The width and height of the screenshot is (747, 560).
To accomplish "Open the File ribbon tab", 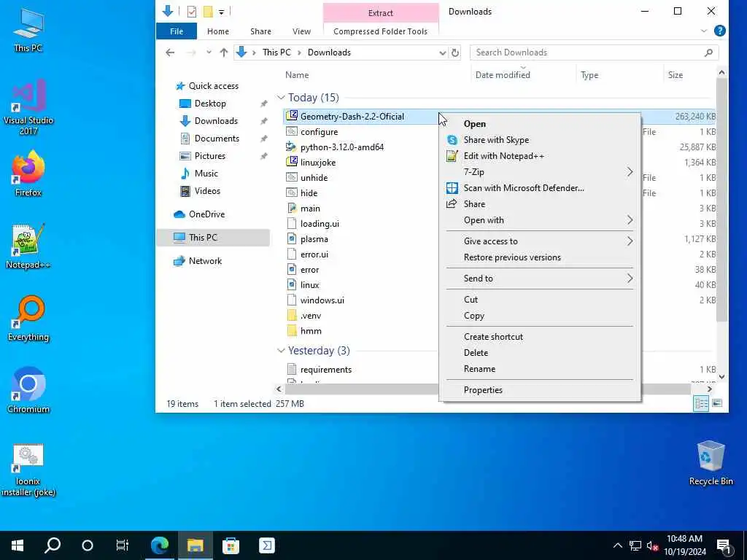I will coord(177,31).
